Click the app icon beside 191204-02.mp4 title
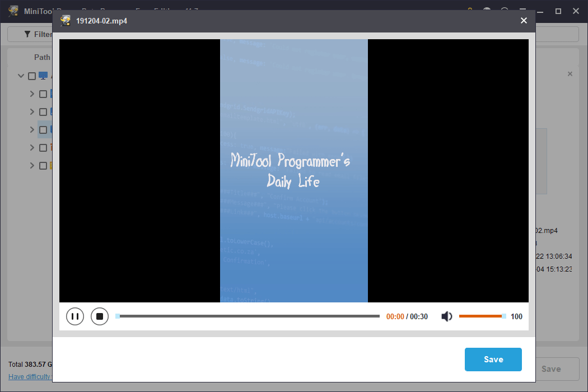588x392 pixels. [x=66, y=21]
